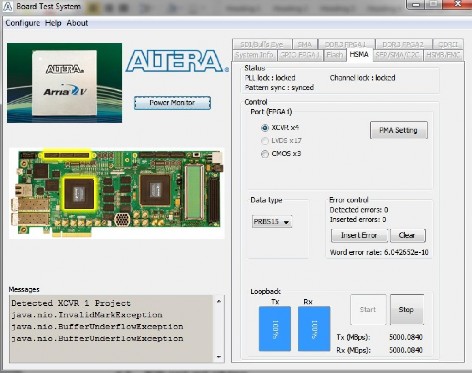Switch to the DDR3 FPGA2 tab
This screenshot has height=373, width=472.
[403, 44]
